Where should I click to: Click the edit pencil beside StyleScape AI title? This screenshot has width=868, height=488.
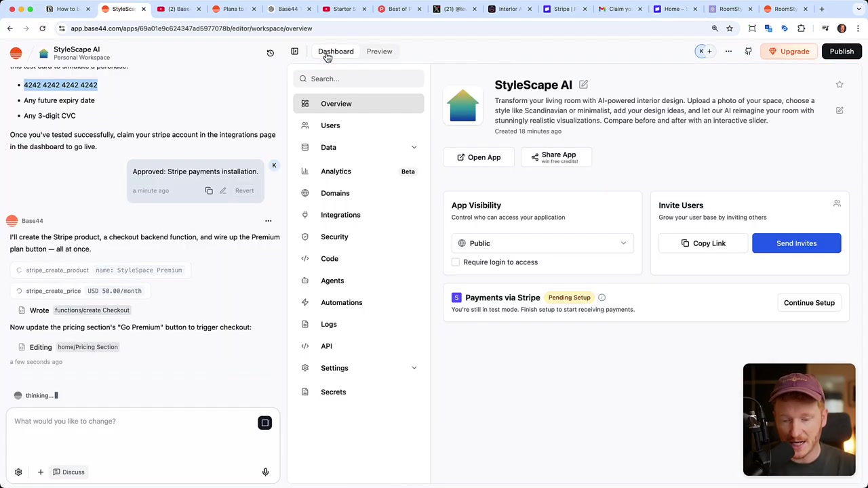[x=583, y=85]
